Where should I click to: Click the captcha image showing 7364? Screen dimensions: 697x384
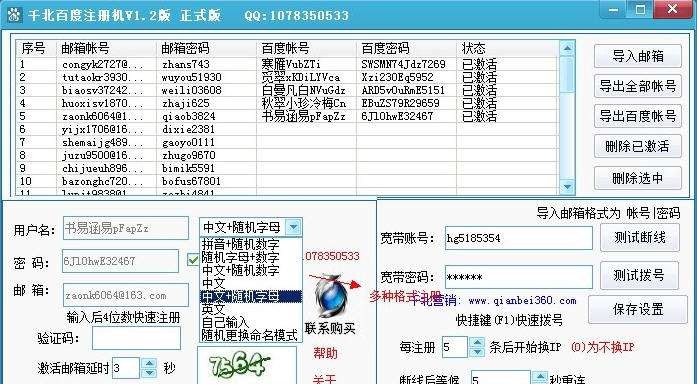(x=247, y=365)
